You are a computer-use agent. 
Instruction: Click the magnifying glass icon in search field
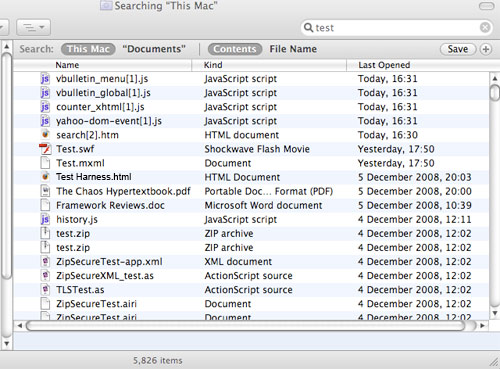[x=308, y=27]
